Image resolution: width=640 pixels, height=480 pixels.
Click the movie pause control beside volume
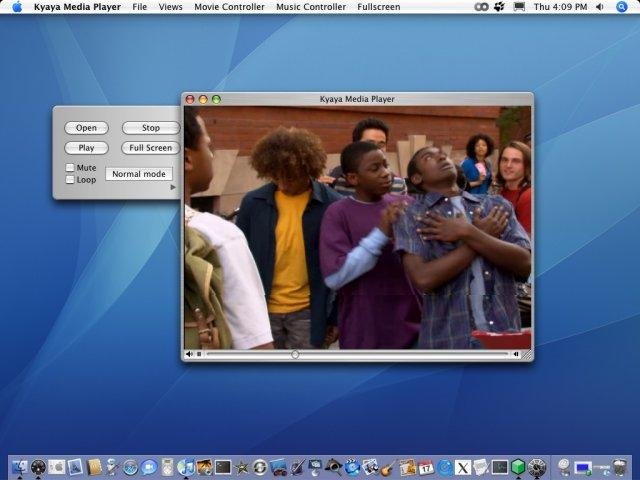tap(199, 354)
